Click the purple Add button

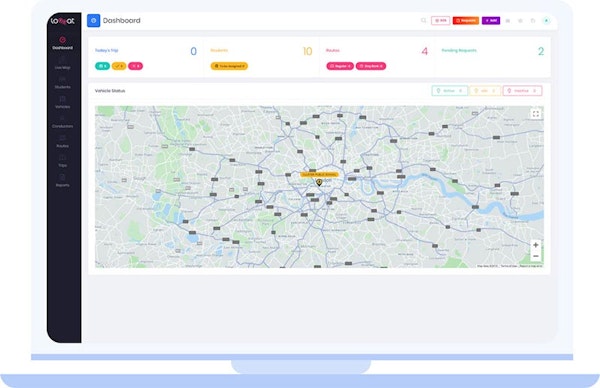click(491, 20)
